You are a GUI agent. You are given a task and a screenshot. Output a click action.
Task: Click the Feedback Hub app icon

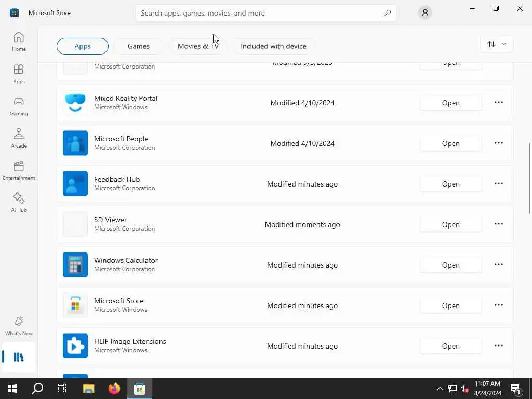tap(75, 183)
